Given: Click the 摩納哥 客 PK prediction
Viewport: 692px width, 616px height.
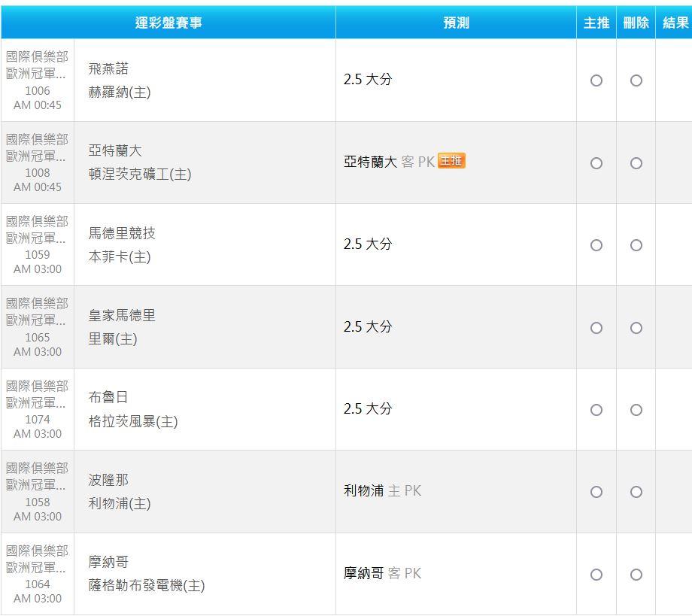Looking at the screenshot, I should [x=383, y=573].
